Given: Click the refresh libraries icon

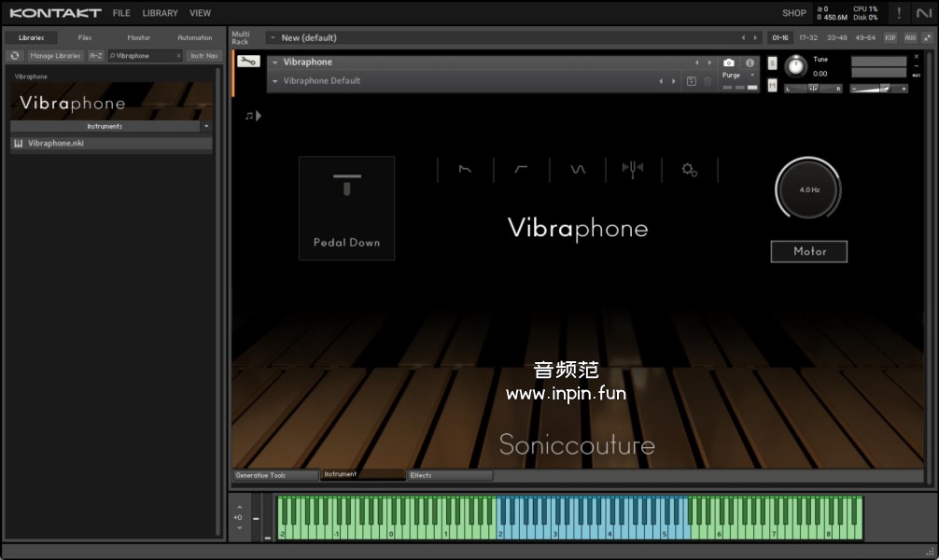Looking at the screenshot, I should click(15, 56).
